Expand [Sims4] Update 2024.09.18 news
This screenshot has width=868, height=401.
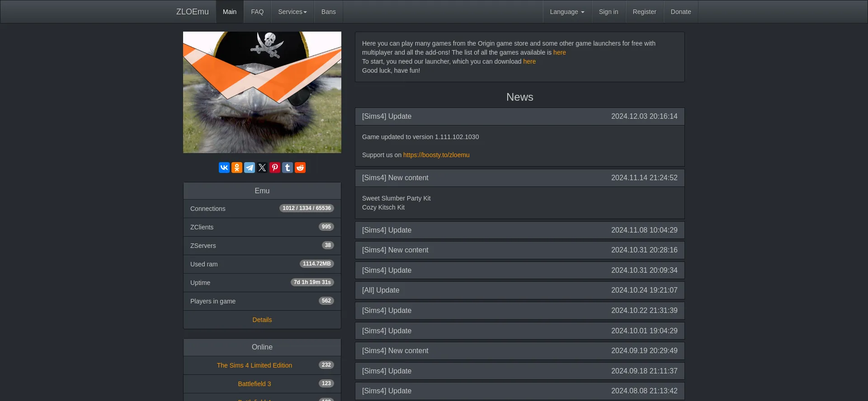(520, 371)
